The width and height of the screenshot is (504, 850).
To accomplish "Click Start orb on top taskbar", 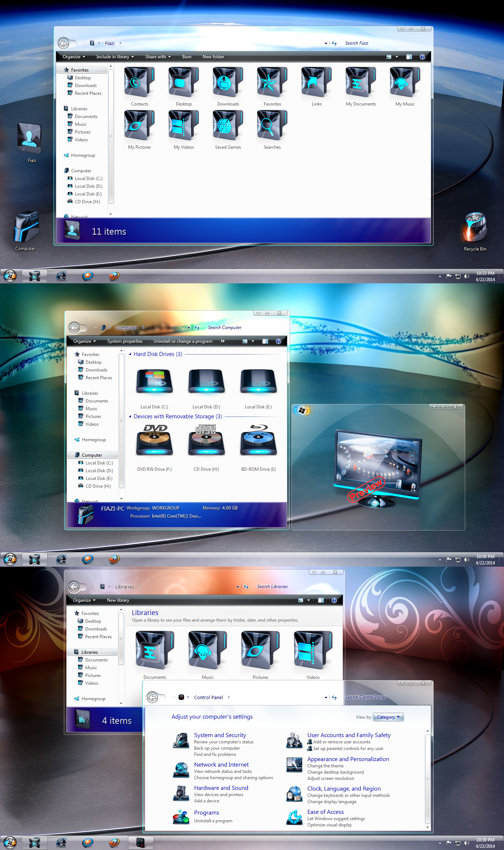I will click(10, 276).
